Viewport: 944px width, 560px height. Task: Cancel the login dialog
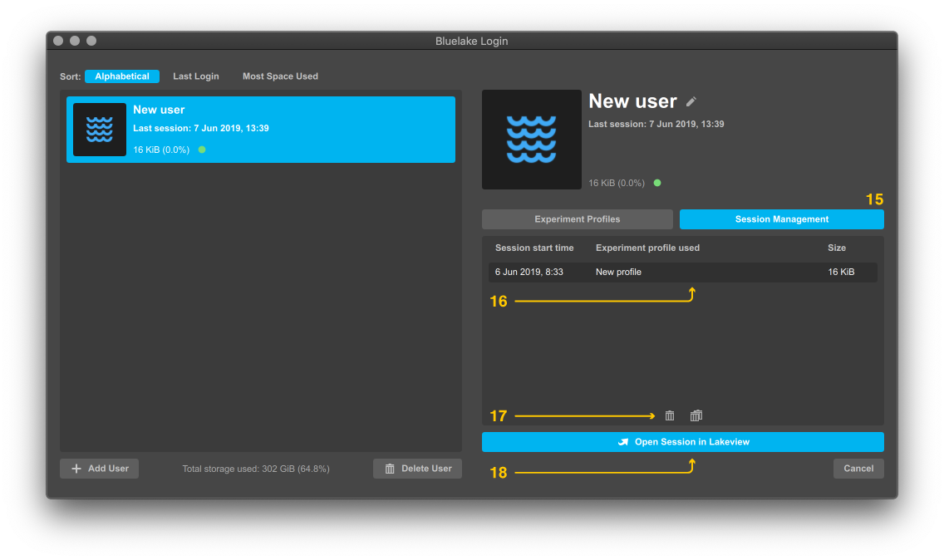(x=858, y=469)
